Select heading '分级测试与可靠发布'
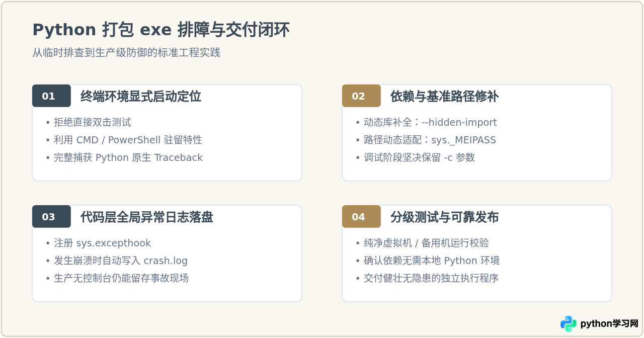The width and height of the screenshot is (644, 338). click(x=445, y=217)
